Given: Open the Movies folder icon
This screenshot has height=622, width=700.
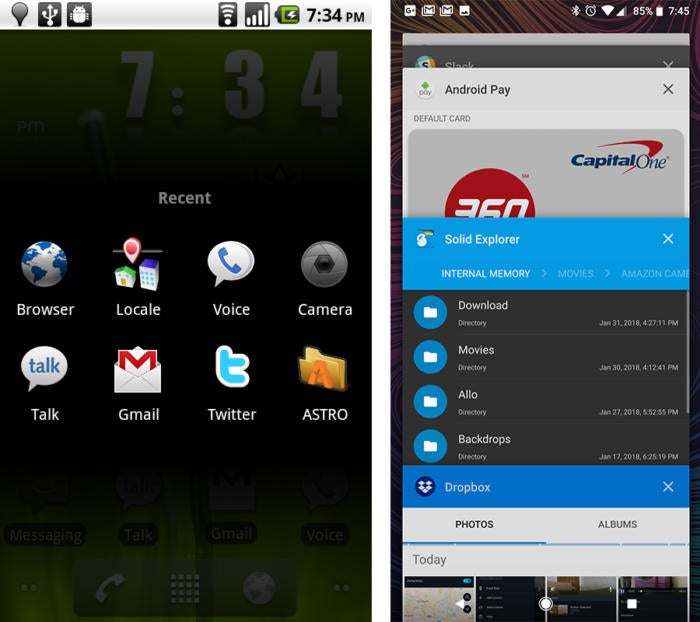Looking at the screenshot, I should pyautogui.click(x=430, y=357).
